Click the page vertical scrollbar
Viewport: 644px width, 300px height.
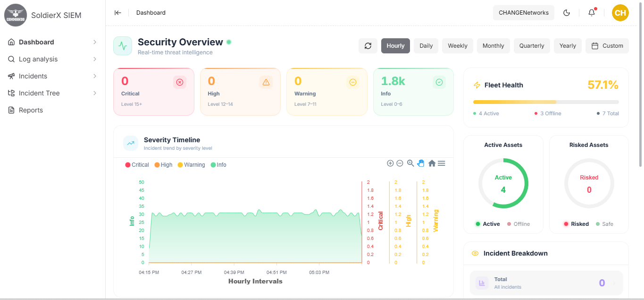(640, 85)
